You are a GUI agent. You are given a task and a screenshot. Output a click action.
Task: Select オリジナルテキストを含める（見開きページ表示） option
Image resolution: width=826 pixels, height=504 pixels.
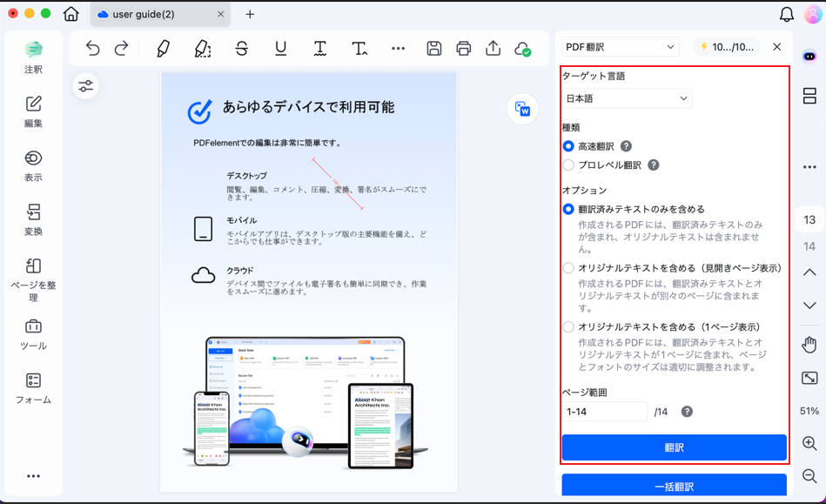[568, 268]
